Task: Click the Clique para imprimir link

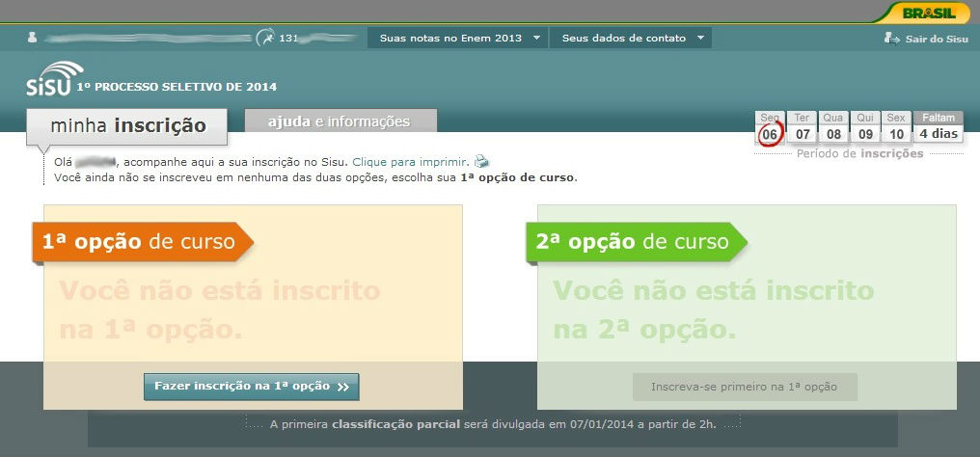Action: (x=411, y=162)
